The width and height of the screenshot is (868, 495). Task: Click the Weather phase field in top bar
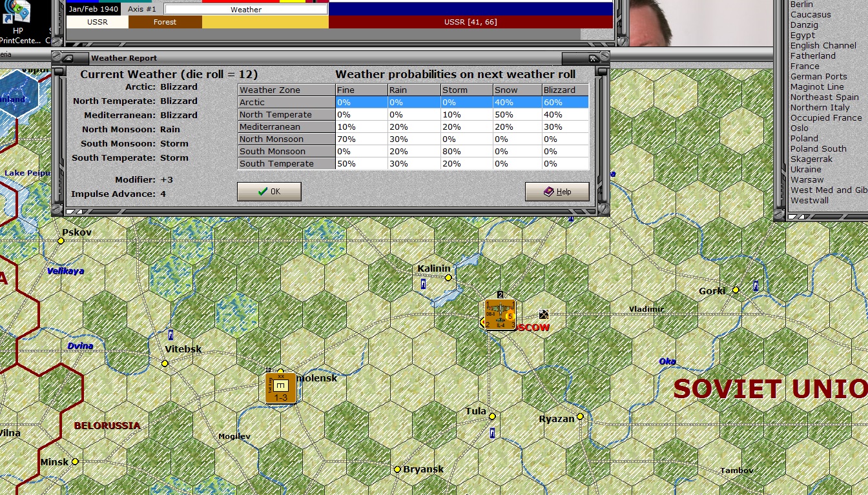[x=246, y=10]
